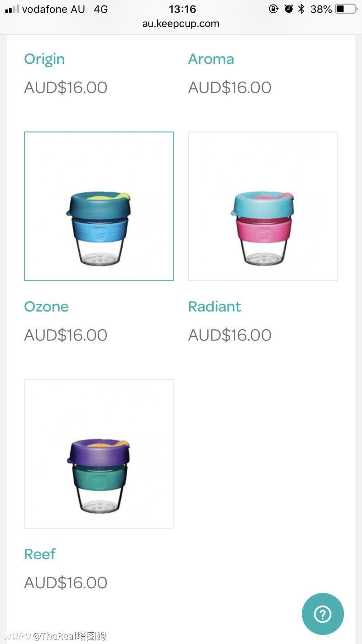
Task: Tap the alarm clock status icon
Action: click(289, 9)
